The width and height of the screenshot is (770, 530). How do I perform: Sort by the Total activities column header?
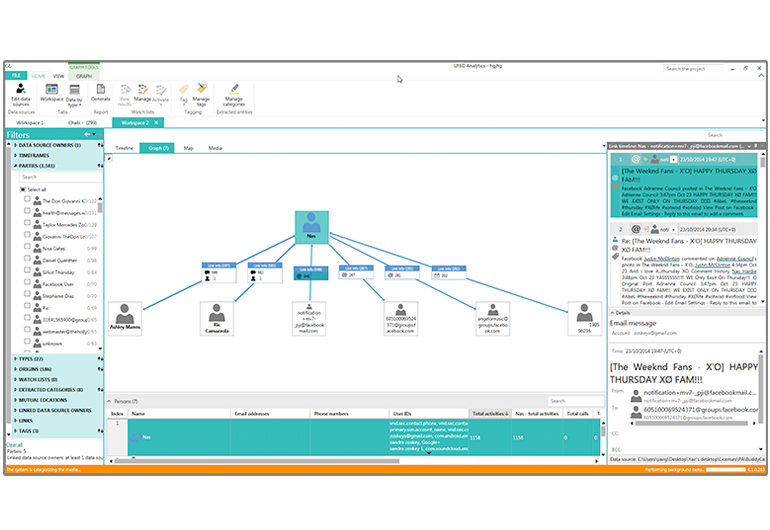490,413
